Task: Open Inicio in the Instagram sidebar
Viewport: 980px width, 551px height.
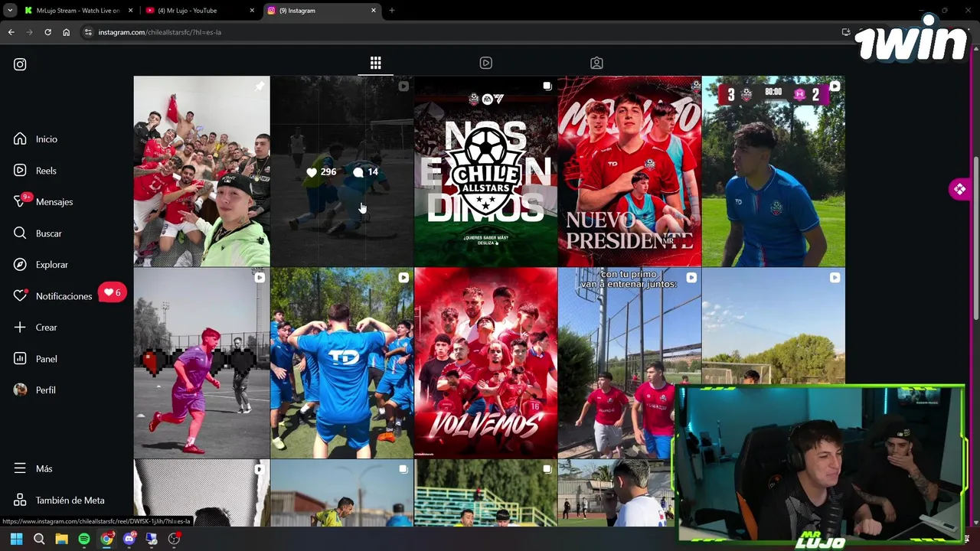Action: [46, 139]
